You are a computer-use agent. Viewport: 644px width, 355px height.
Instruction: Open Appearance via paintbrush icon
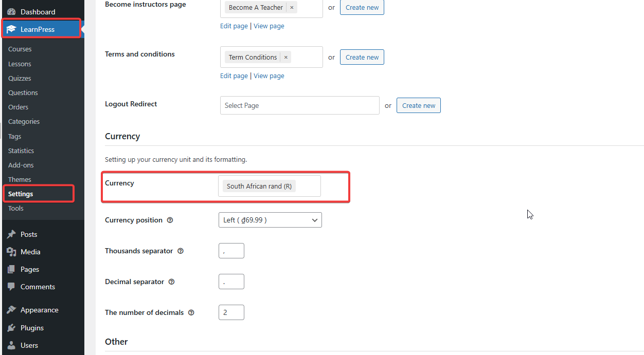coord(11,310)
